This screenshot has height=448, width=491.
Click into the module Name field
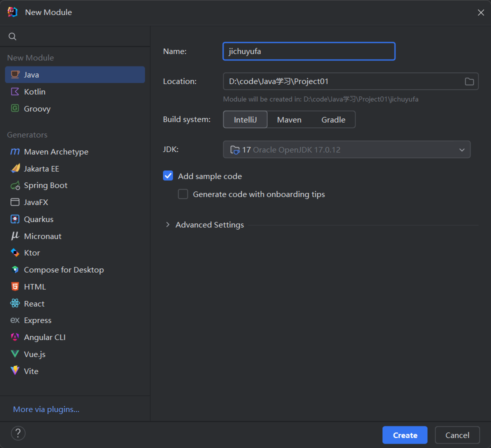point(309,51)
